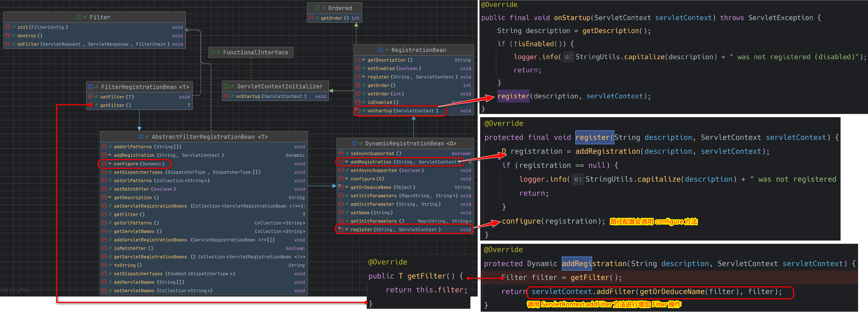Viewport: 868px width, 312px height.
Task: Click the class icon beside FilterRegistrationBean <T>
Action: click(x=91, y=87)
